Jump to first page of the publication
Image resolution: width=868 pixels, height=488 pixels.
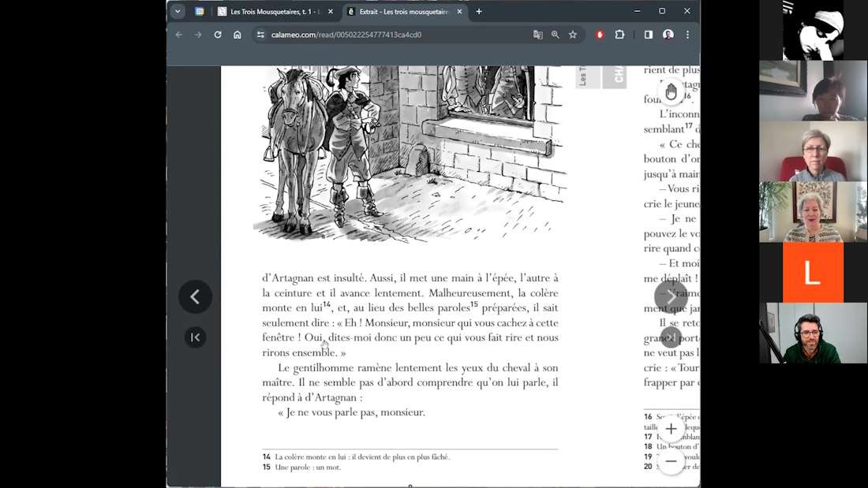point(195,337)
